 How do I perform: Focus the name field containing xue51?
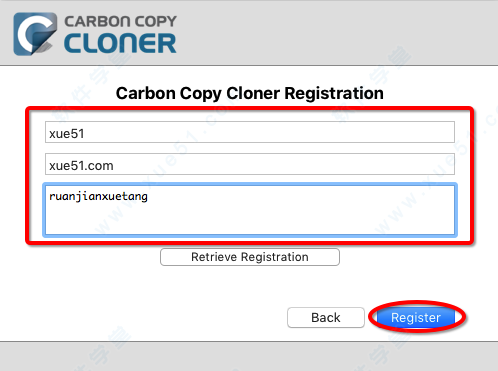(250, 132)
